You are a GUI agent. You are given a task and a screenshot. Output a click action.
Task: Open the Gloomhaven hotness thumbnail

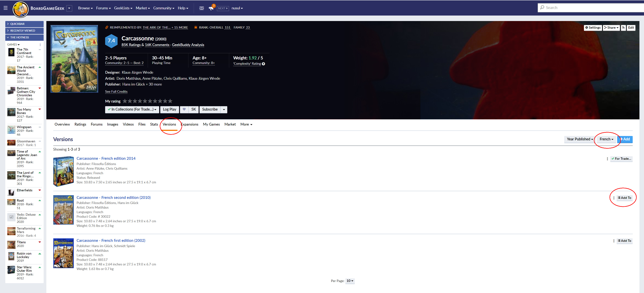point(11,143)
